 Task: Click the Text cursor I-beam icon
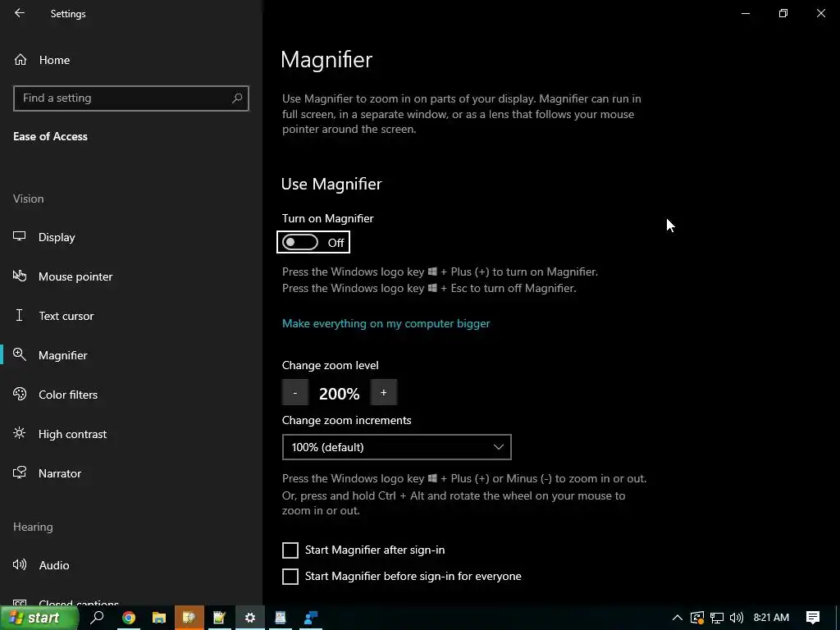point(20,315)
